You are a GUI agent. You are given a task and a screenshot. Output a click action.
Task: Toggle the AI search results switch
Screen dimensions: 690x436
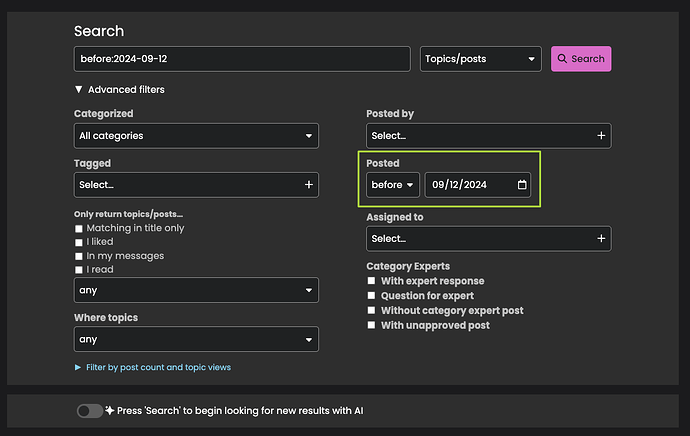click(90, 411)
